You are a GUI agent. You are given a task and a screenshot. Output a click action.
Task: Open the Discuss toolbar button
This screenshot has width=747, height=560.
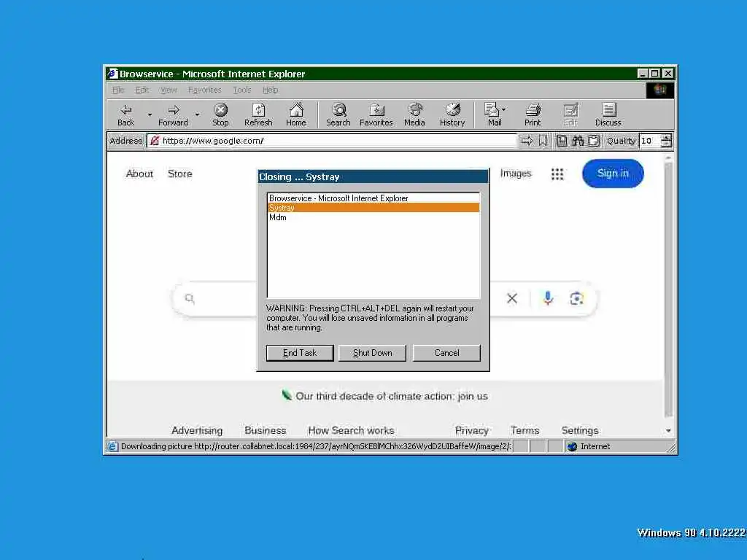(x=608, y=115)
